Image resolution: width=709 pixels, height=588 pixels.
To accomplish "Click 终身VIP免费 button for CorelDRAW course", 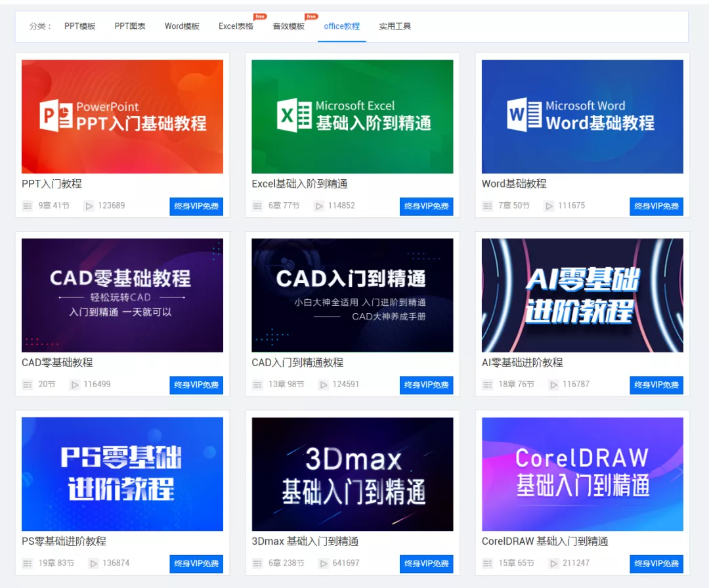I will [x=656, y=564].
